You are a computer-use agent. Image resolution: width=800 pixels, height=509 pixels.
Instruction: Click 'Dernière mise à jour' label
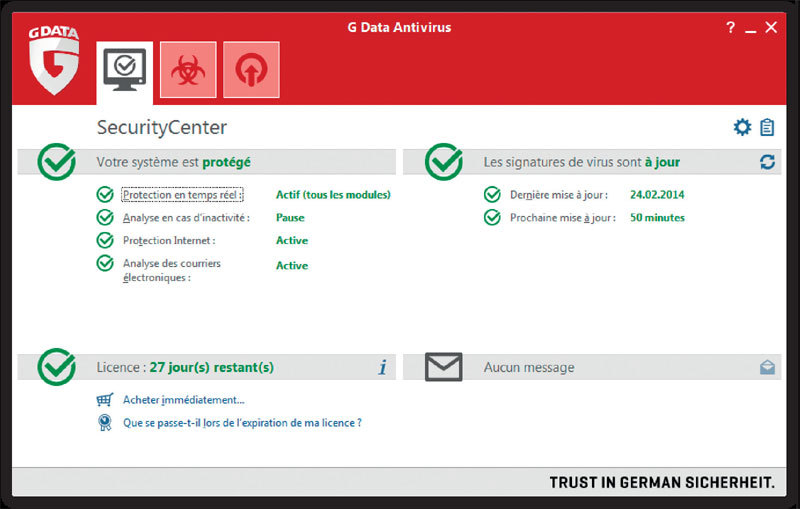tap(559, 195)
